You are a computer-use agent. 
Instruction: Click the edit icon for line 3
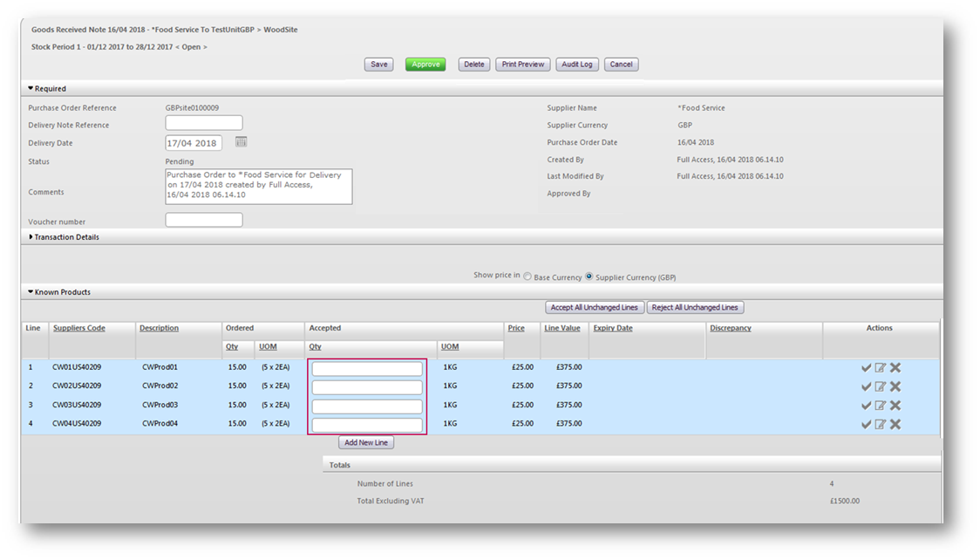pyautogui.click(x=881, y=406)
